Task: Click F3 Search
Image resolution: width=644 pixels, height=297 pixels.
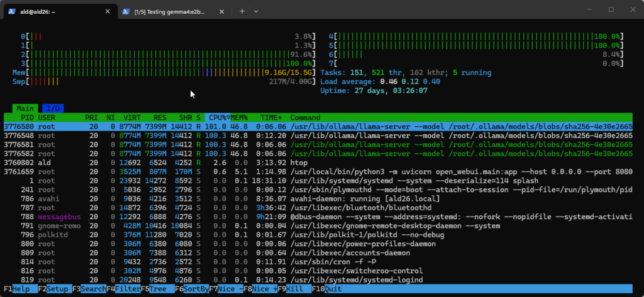Action: pyautogui.click(x=89, y=289)
